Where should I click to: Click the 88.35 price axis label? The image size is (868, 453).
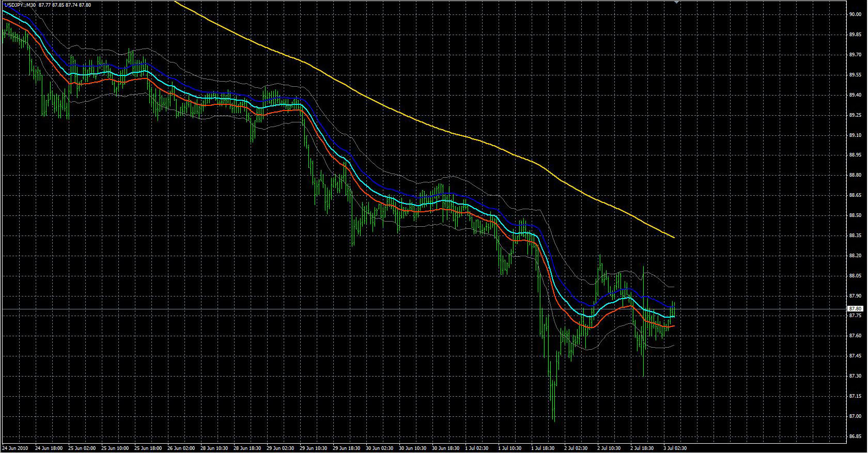point(855,236)
